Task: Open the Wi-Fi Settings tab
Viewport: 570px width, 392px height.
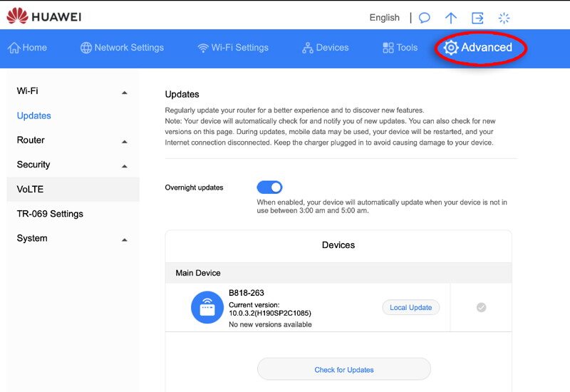Action: tap(233, 48)
